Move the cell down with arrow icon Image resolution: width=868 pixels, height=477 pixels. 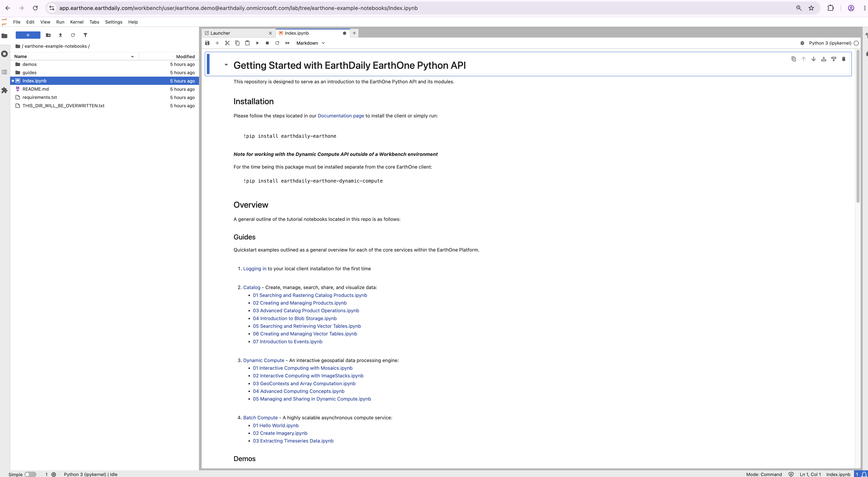pyautogui.click(x=813, y=59)
